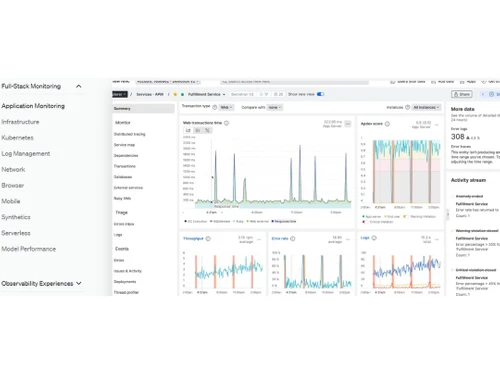
Task: Open Ruby VMs page
Action: (x=122, y=198)
